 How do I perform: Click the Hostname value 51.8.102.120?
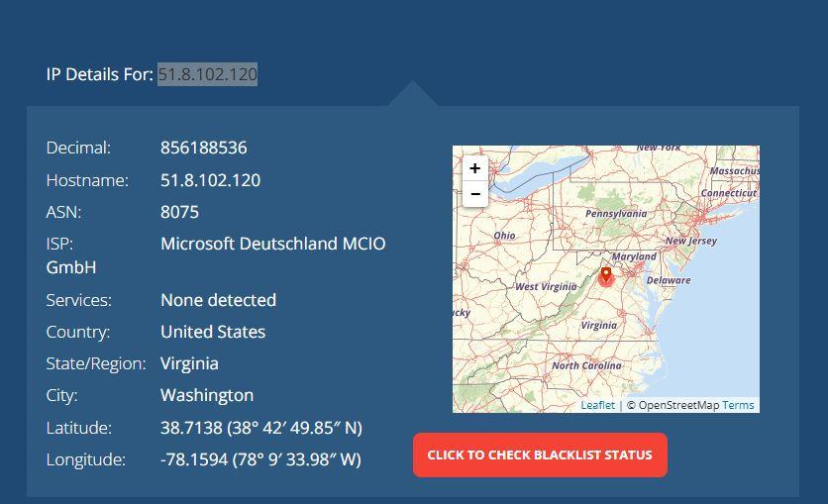(x=210, y=180)
